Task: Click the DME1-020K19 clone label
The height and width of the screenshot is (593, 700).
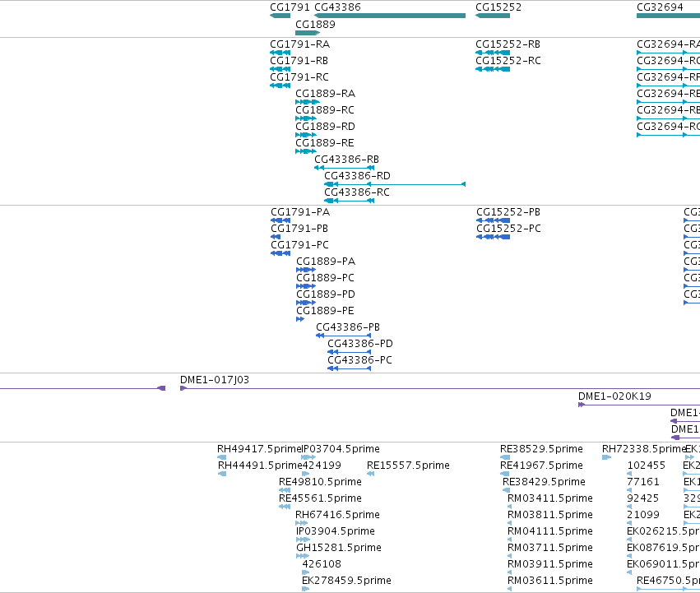Action: (614, 396)
